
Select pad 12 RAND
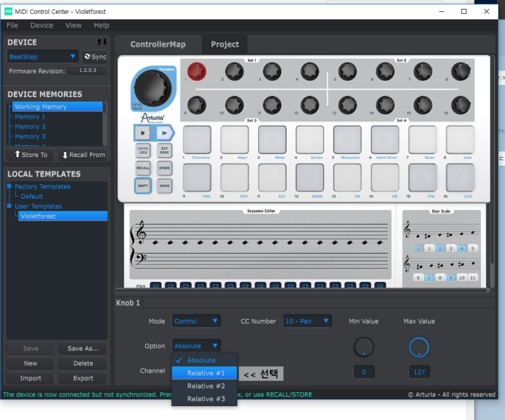coord(310,178)
